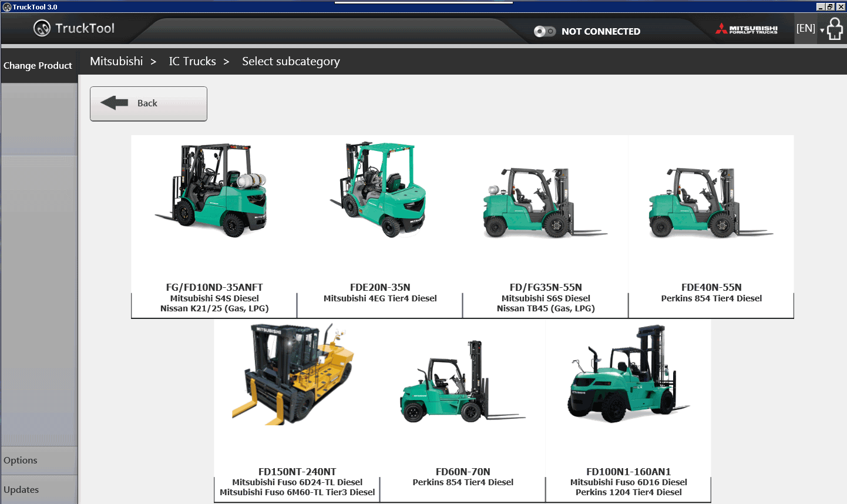Click Perkins 854 Tier4 Diesel under FDE40N-55N

(x=711, y=298)
